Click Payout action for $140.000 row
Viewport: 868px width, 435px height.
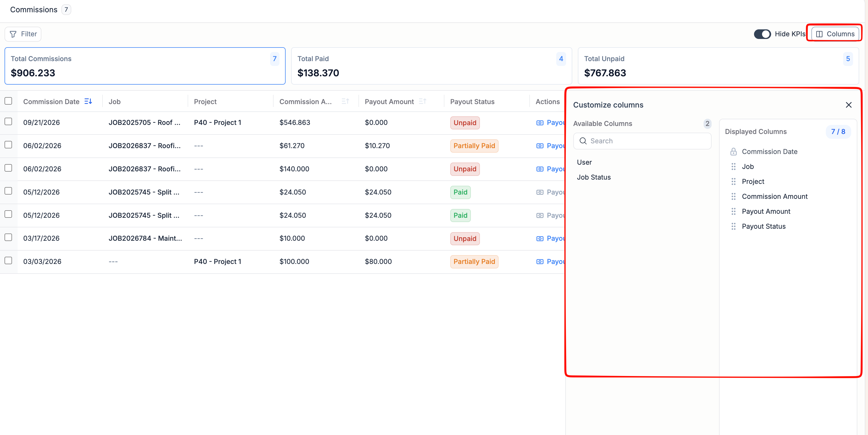[x=551, y=169]
